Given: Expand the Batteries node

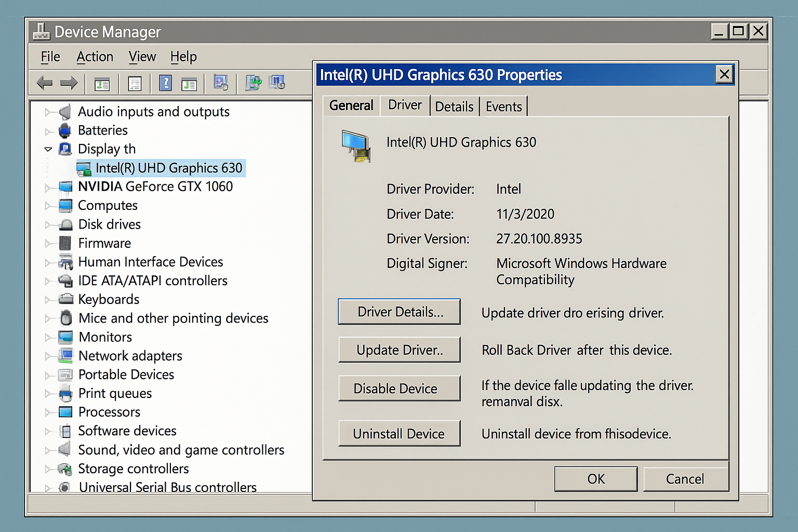Looking at the screenshot, I should click(48, 131).
